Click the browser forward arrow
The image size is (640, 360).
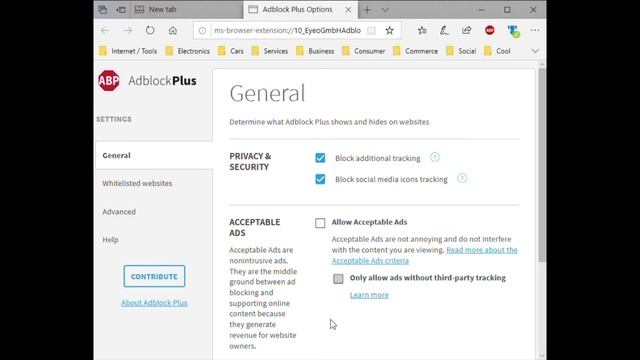128,30
